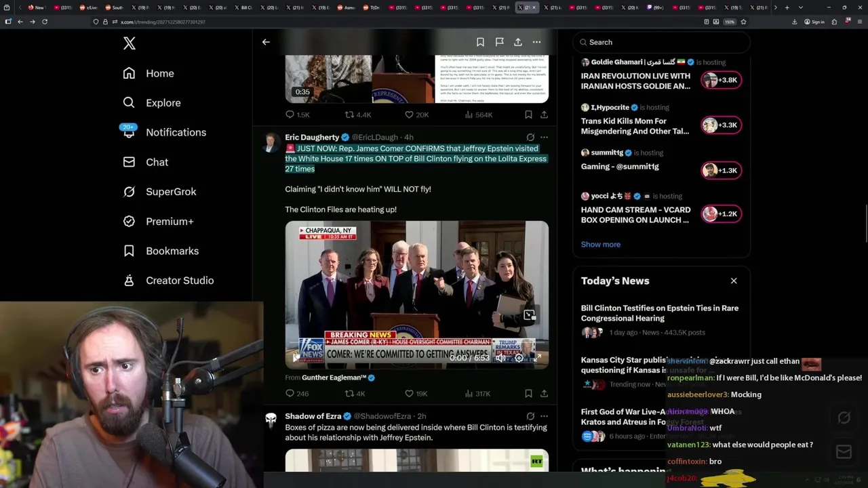Go to Home in X sidebar
Viewport: 868px width, 488px height.
pyautogui.click(x=148, y=73)
